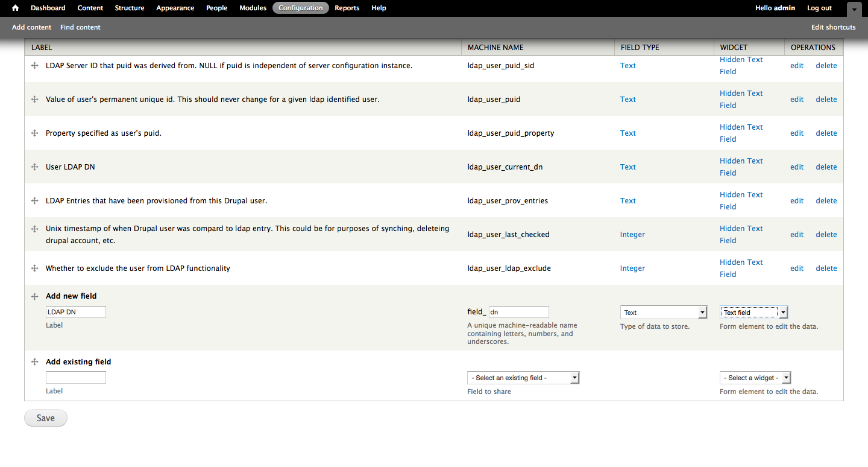Delete the ldap_user_ldap_exclude field

point(826,268)
